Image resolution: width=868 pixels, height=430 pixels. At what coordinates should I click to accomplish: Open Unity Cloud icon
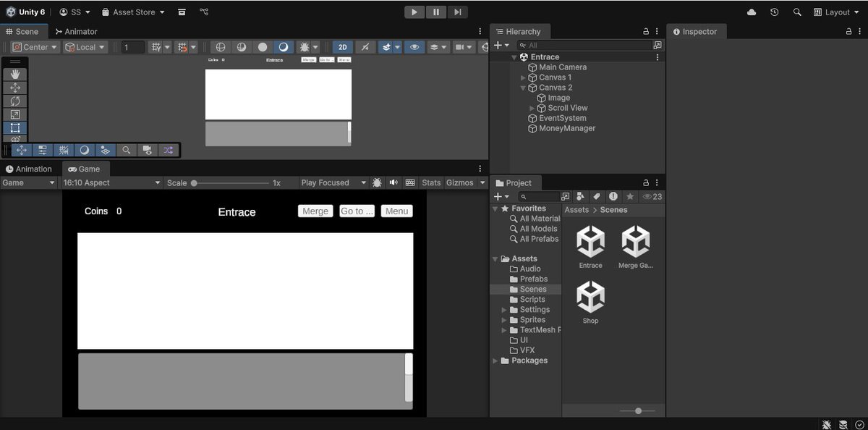[x=752, y=12]
